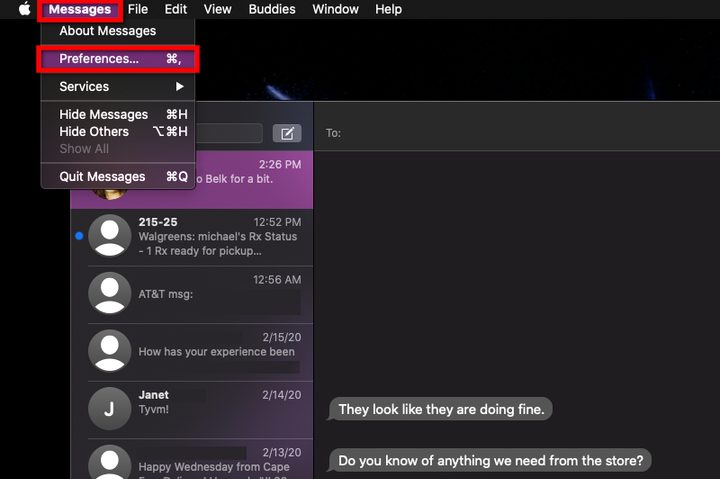Image resolution: width=720 pixels, height=479 pixels.
Task: Open the 2/15/20 'How has your experience been' conversation
Action: tap(191, 352)
